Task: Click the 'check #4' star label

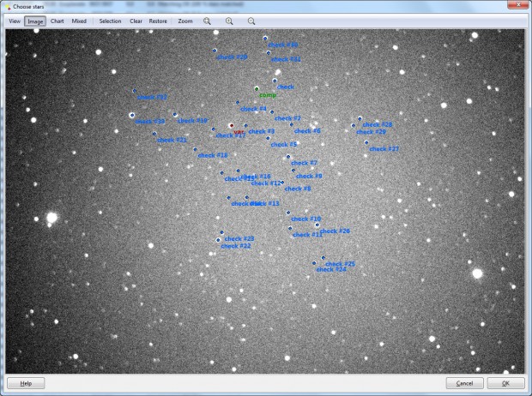Action: coord(253,109)
